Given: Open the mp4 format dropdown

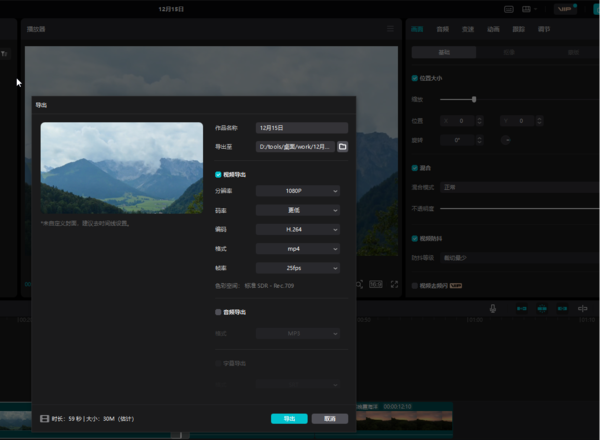Looking at the screenshot, I should tap(298, 248).
